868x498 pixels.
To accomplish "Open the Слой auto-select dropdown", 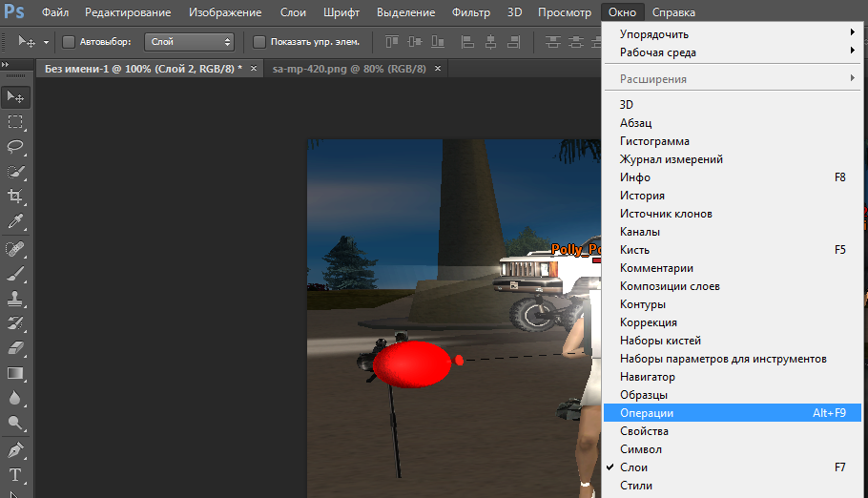I will pos(189,42).
